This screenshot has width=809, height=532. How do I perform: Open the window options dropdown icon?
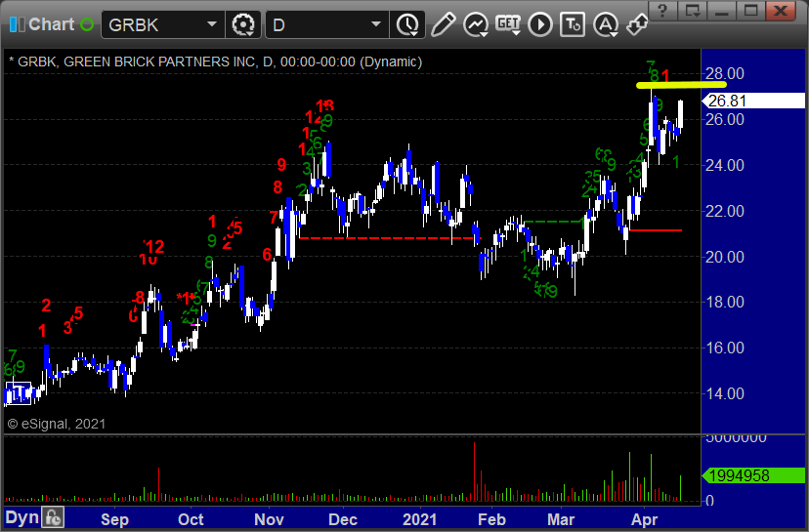point(693,10)
